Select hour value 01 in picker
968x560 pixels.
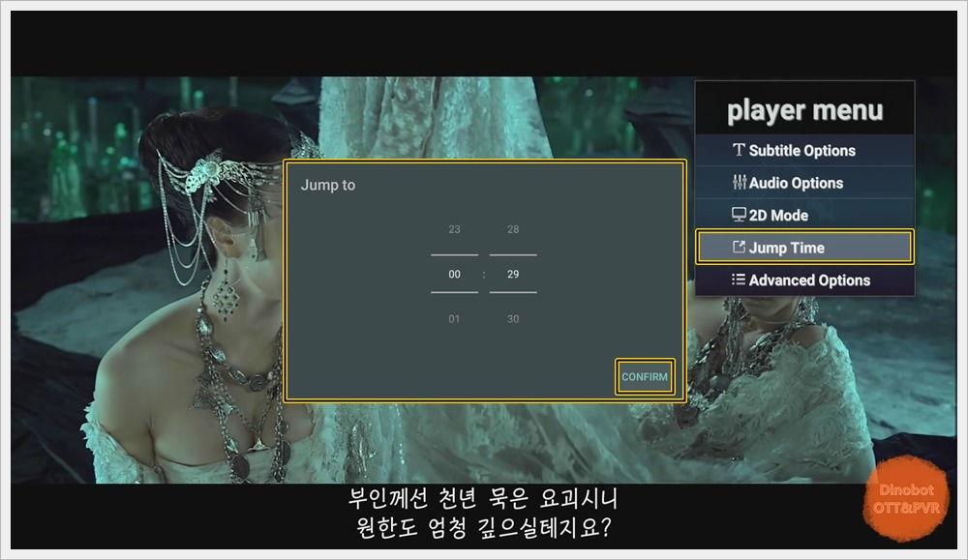click(x=454, y=319)
